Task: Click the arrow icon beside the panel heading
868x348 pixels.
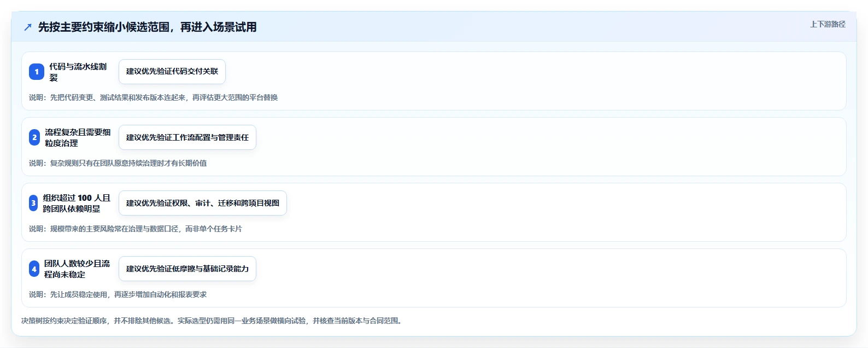Action: pos(28,27)
